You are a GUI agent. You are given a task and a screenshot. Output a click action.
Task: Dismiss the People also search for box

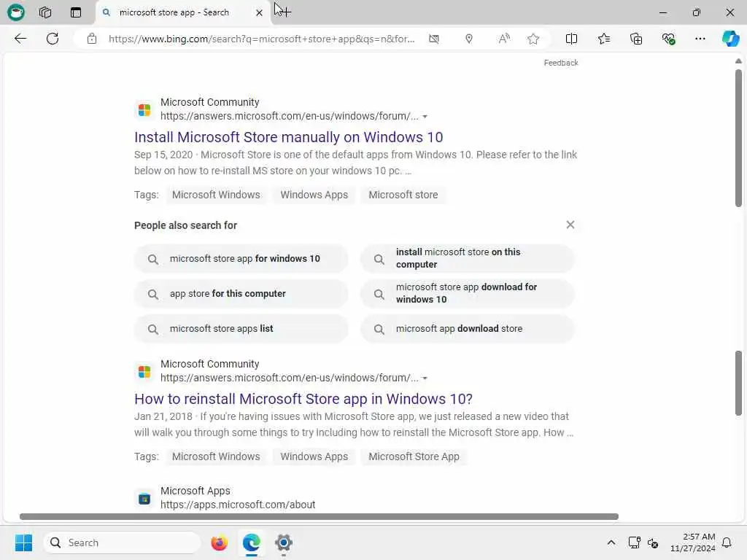point(570,225)
